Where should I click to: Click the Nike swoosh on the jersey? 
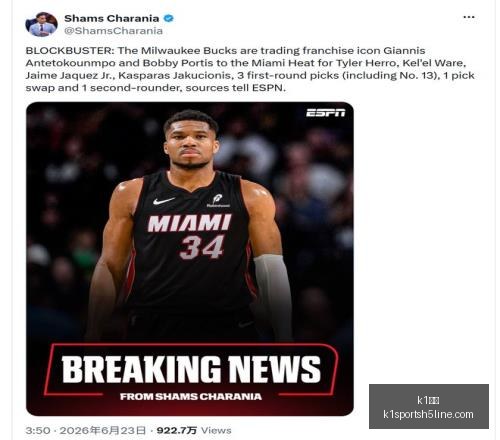[x=164, y=201]
